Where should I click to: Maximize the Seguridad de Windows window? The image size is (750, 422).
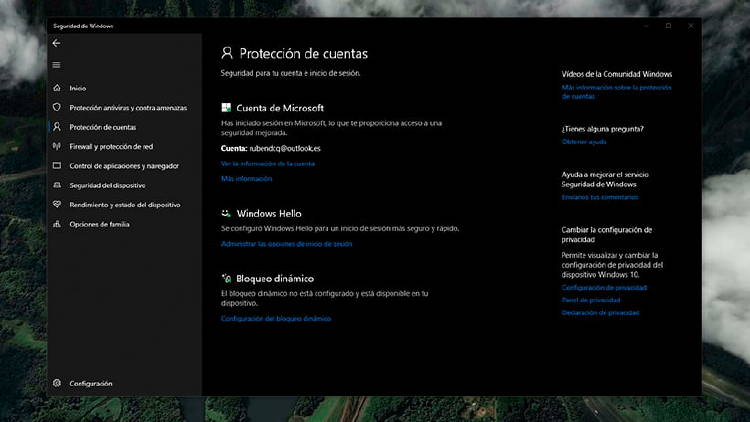click(668, 26)
